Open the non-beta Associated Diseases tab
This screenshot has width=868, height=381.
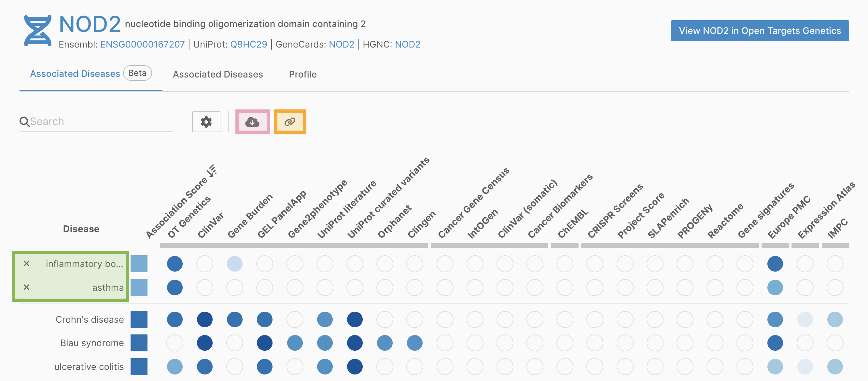218,74
